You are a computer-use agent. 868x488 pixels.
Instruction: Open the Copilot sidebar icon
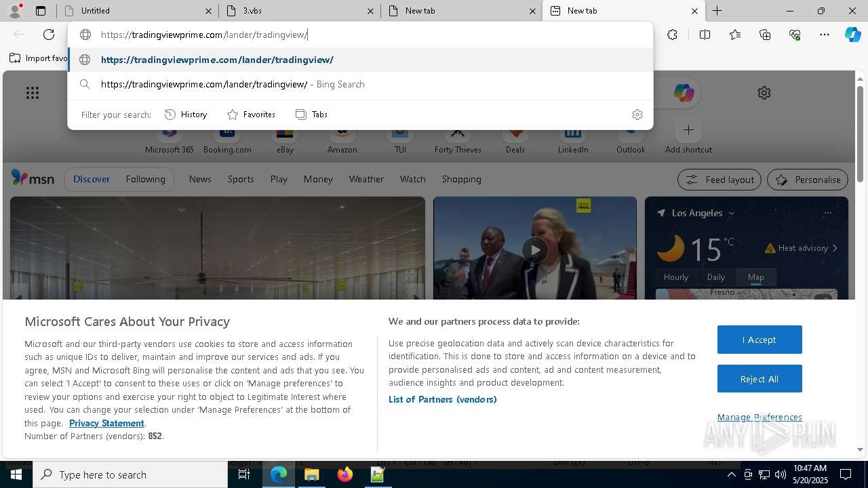pyautogui.click(x=853, y=35)
